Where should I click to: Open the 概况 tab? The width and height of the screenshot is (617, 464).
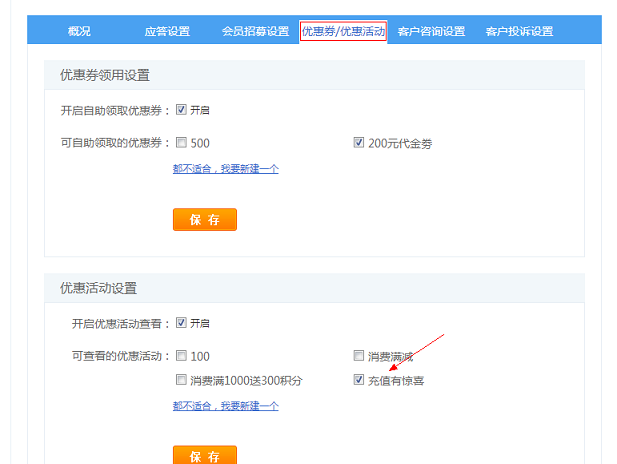tap(79, 31)
